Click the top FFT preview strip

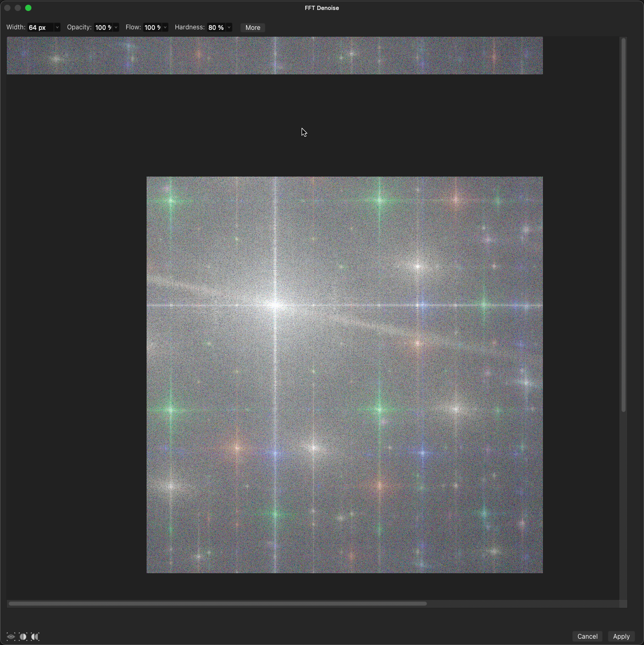pos(274,55)
